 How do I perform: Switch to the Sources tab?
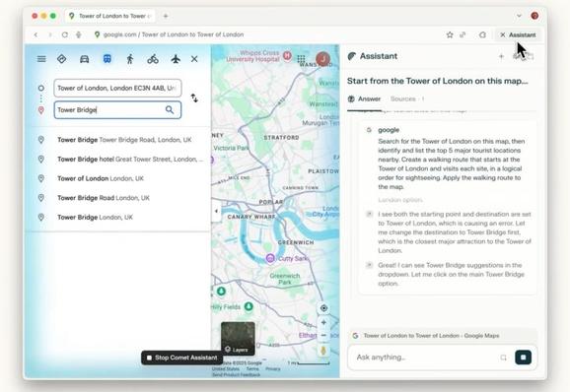[x=406, y=99]
